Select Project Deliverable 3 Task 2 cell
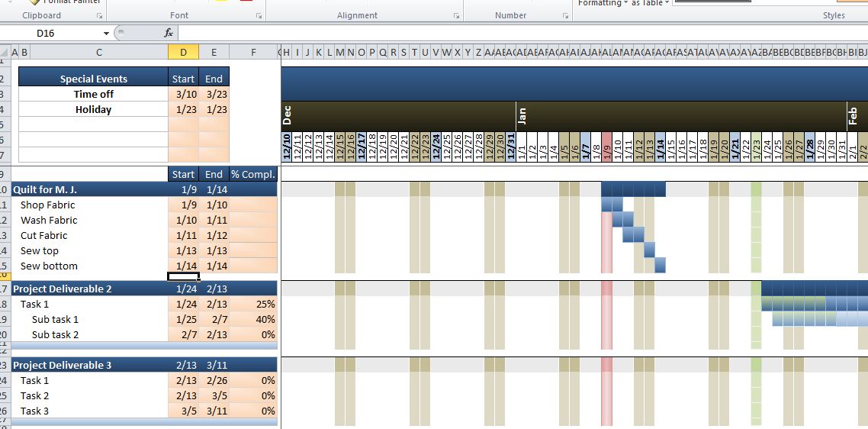The height and width of the screenshot is (429, 868). (90, 395)
